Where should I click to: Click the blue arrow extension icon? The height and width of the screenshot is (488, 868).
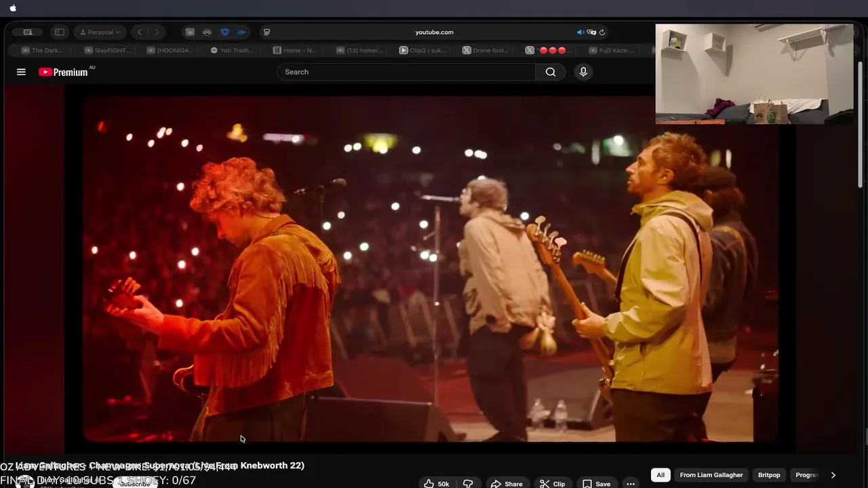pos(241,32)
